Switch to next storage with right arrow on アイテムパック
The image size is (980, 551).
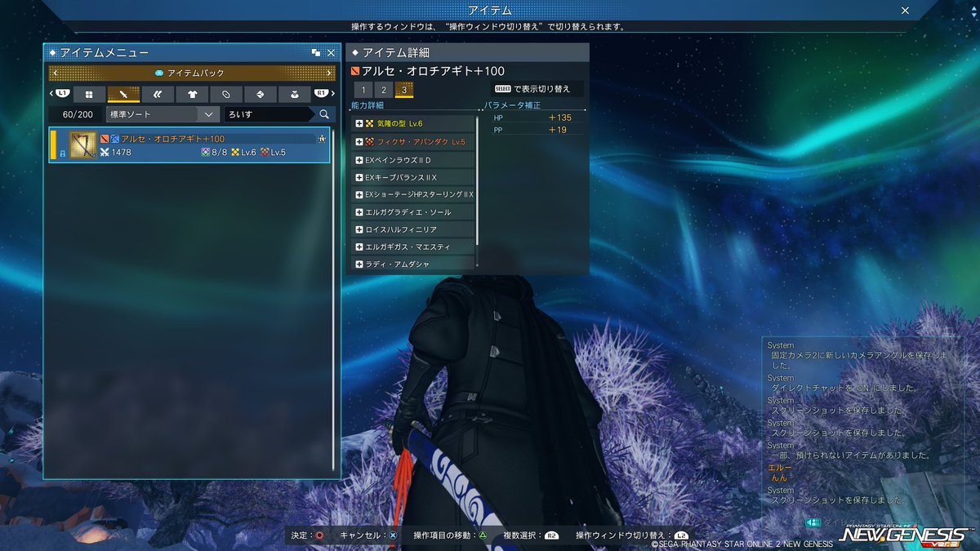329,73
